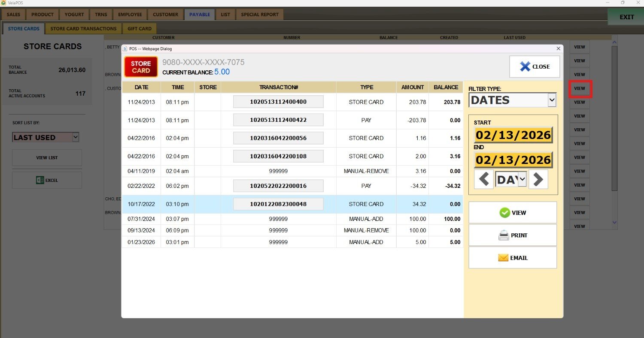The height and width of the screenshot is (338, 644).
Task: Click the green Exit button
Action: (626, 17)
